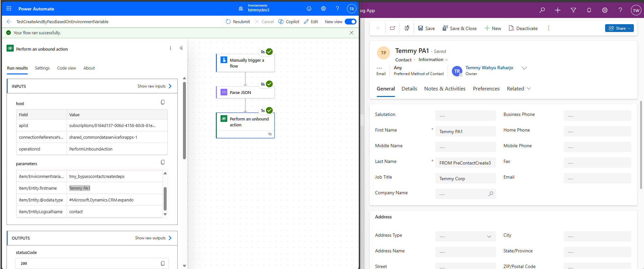Toggle the New view switch
The width and height of the screenshot is (644, 269).
[x=350, y=22]
